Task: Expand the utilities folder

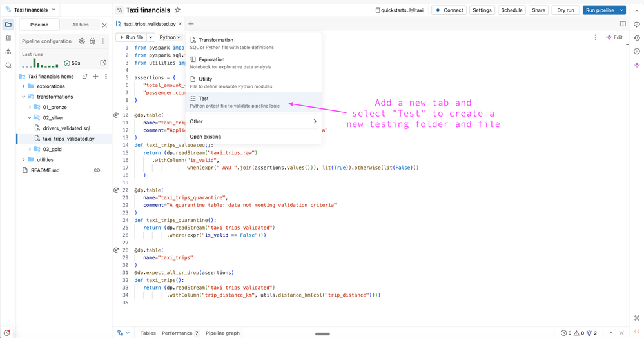Action: tap(23, 159)
